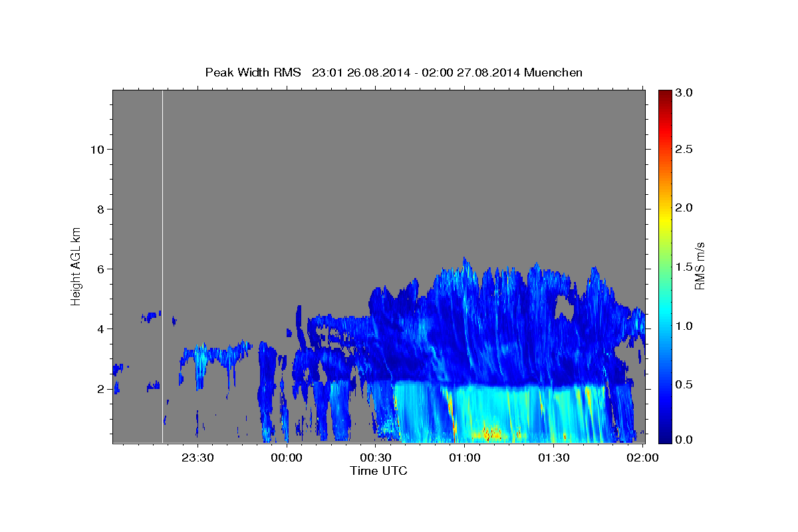Click the '02:00' time tick label

point(643,458)
